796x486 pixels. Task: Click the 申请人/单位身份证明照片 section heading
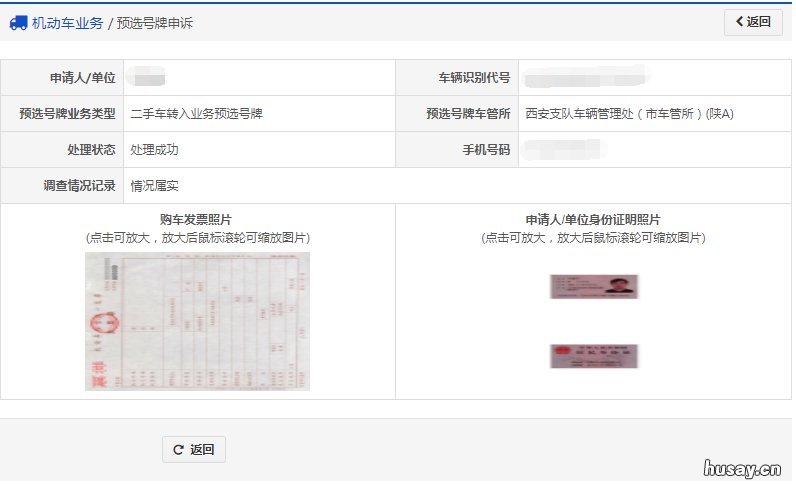[593, 220]
